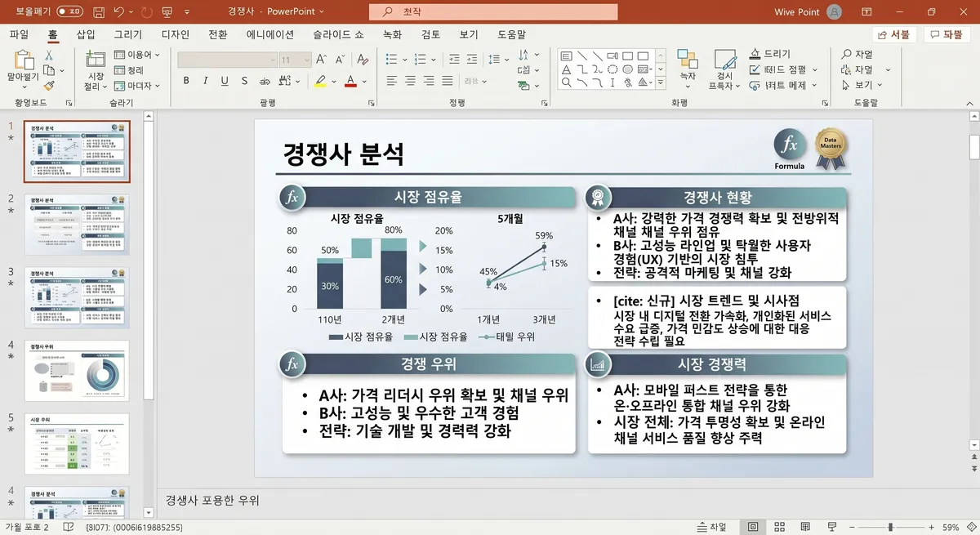Click the Cut scissors icon
980x535 pixels.
(49, 56)
